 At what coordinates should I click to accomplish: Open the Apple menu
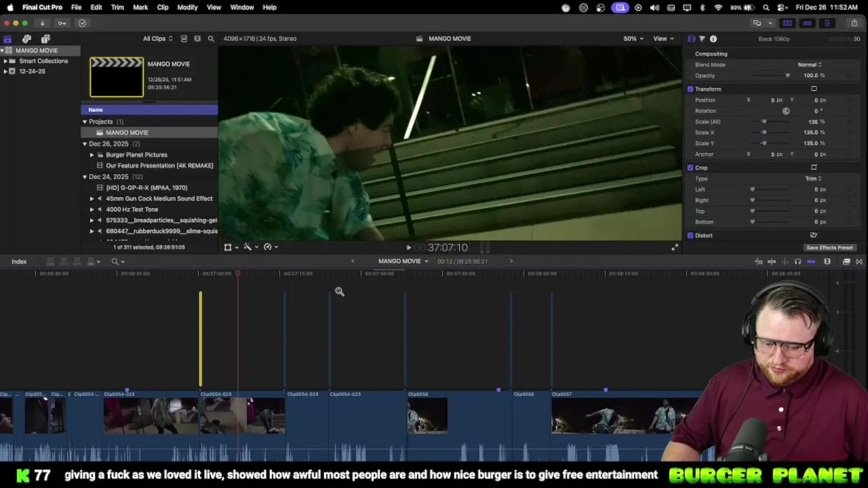tap(10, 7)
